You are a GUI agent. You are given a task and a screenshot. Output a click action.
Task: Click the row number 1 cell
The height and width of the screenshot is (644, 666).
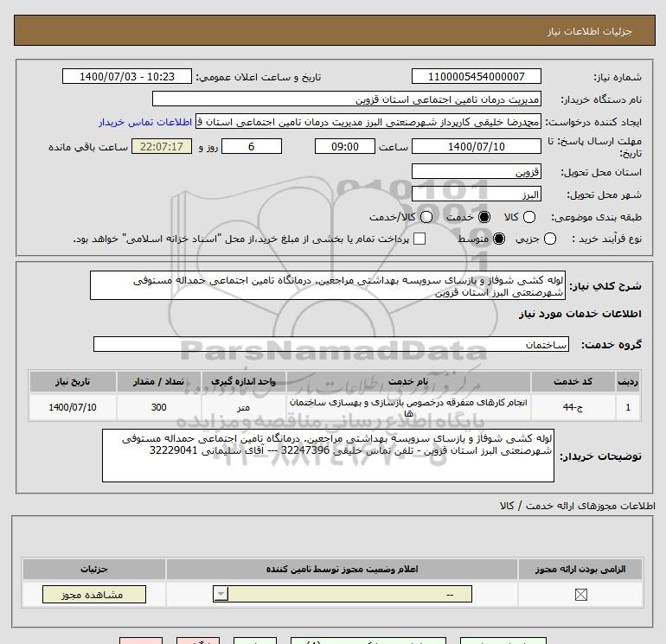pyautogui.click(x=628, y=407)
